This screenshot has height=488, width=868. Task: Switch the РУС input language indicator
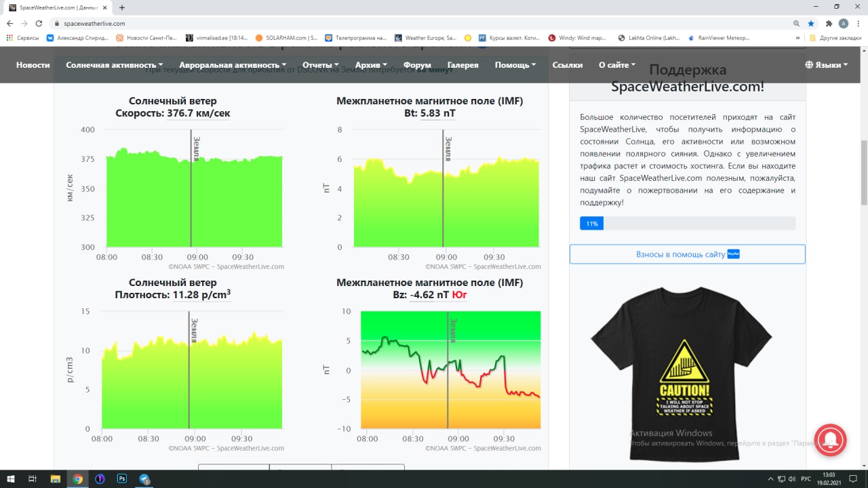(807, 479)
